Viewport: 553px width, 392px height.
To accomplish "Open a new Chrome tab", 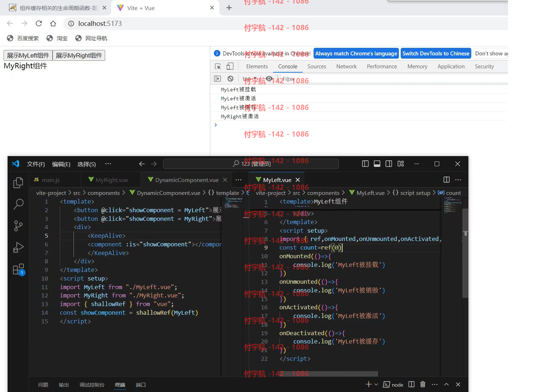I will [229, 8].
